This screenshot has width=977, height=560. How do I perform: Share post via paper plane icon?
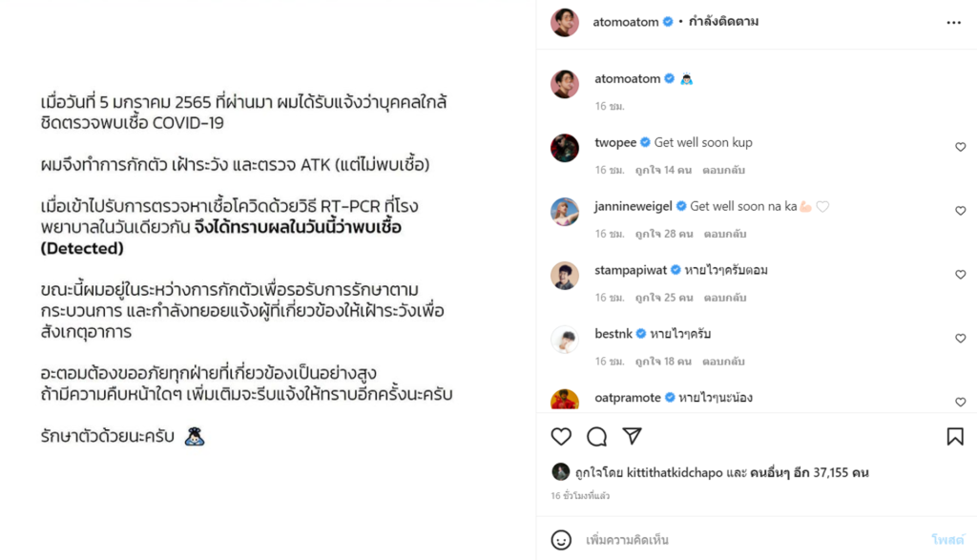click(x=632, y=436)
